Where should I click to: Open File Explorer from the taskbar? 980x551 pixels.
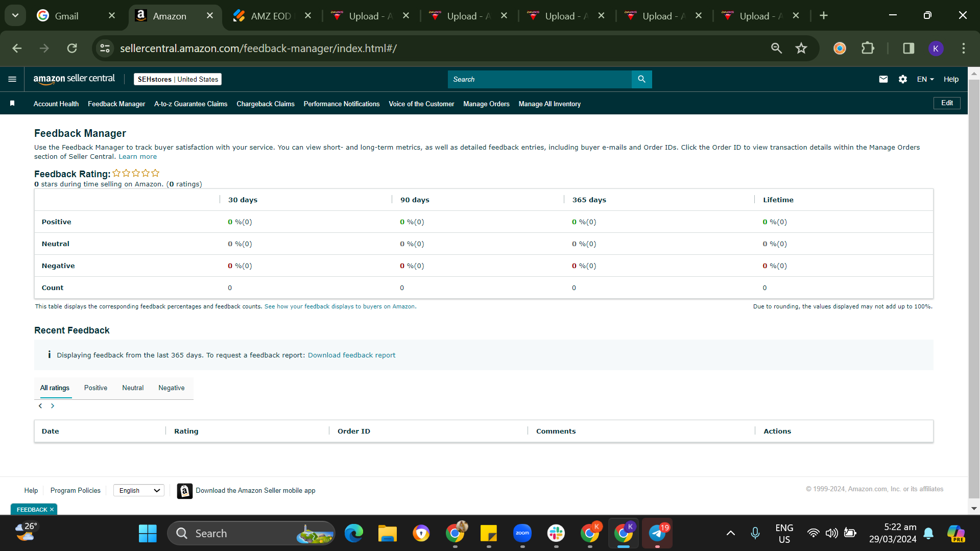387,533
